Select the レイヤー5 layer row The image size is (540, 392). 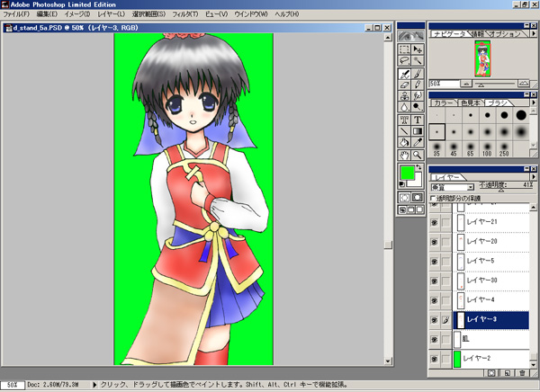[491, 262]
